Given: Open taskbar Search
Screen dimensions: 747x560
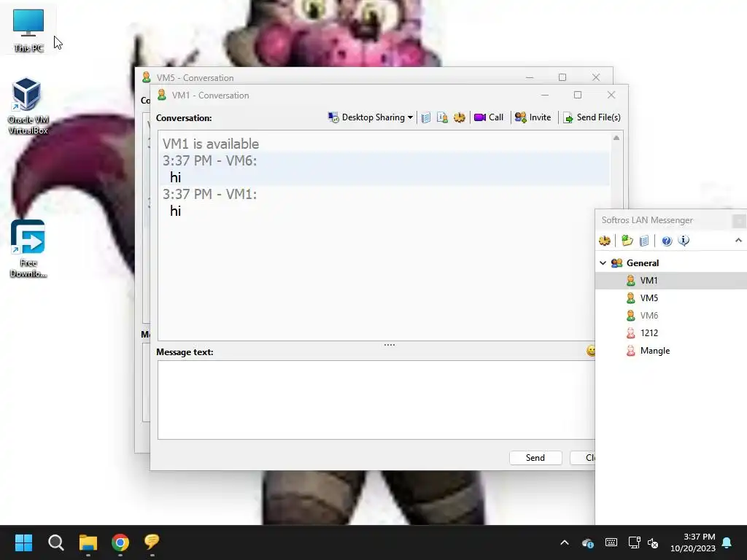Looking at the screenshot, I should 55,542.
